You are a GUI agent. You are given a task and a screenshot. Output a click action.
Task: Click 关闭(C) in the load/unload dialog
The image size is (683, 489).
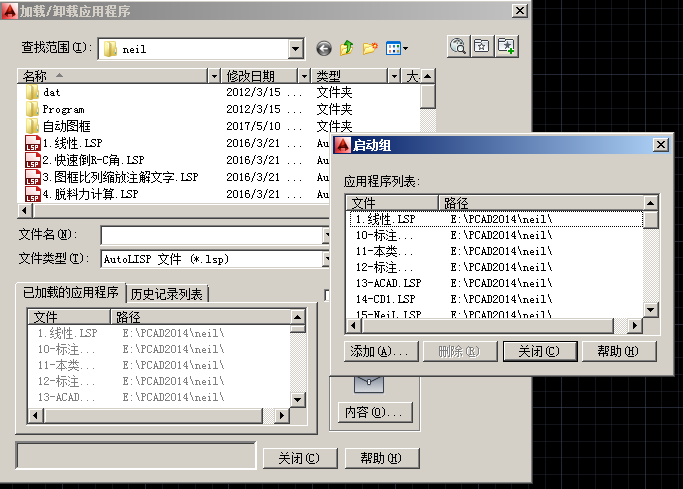coord(300,458)
